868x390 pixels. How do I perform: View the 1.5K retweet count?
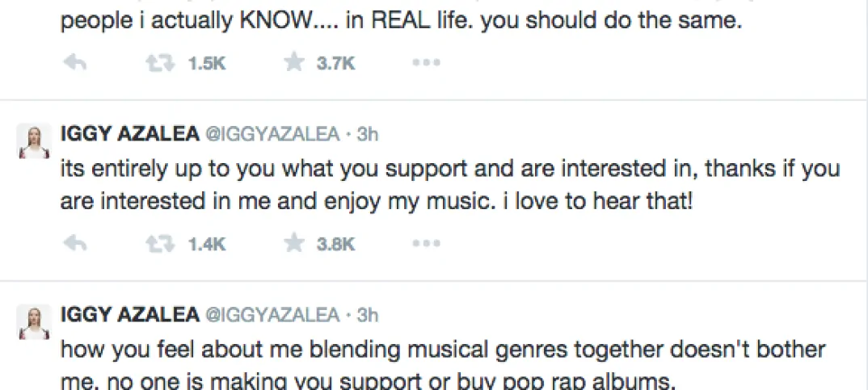(x=206, y=64)
